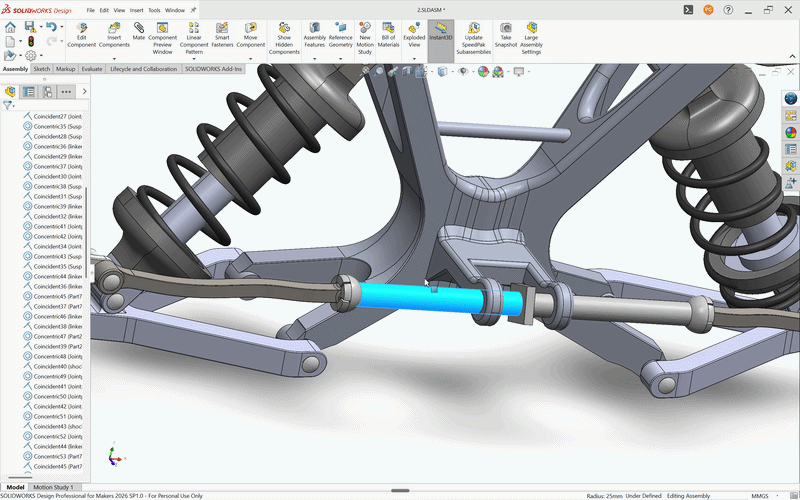The width and height of the screenshot is (800, 500).
Task: Open Bill of Materials
Action: [388, 35]
